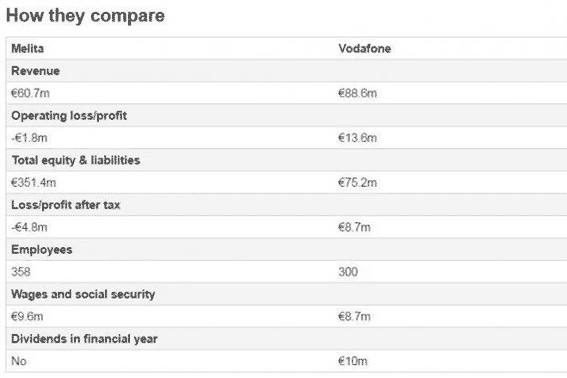Click Vodafone equity value €75.2m
This screenshot has width=567, height=378.
[x=358, y=183]
